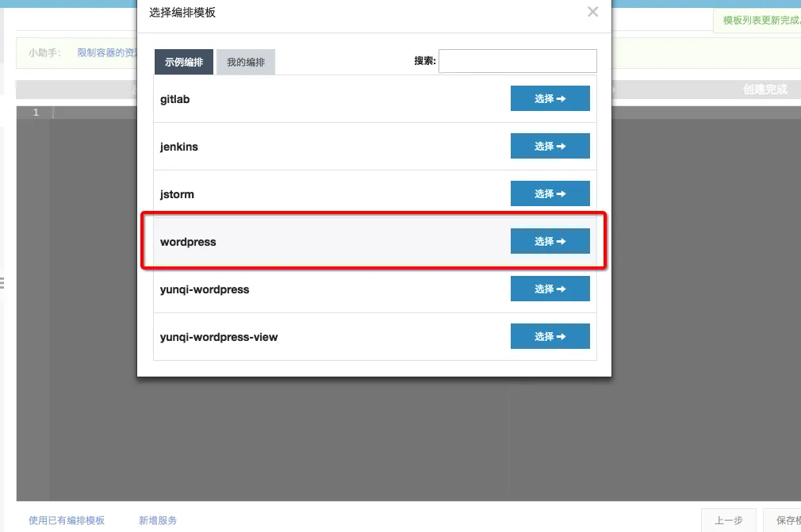Viewport: 801px width, 532px height.
Task: Select the yunqi-wordpress-view template
Action: (x=550, y=336)
